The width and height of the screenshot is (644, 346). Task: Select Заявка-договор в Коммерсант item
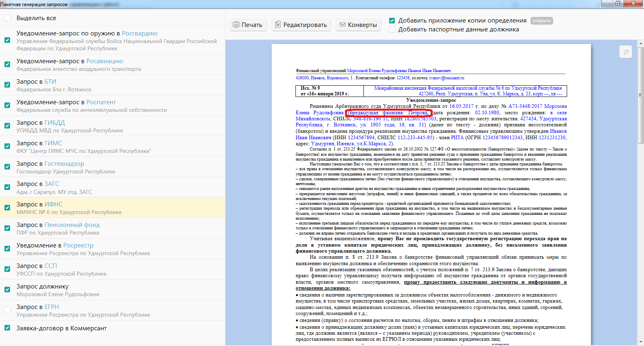pyautogui.click(x=62, y=328)
